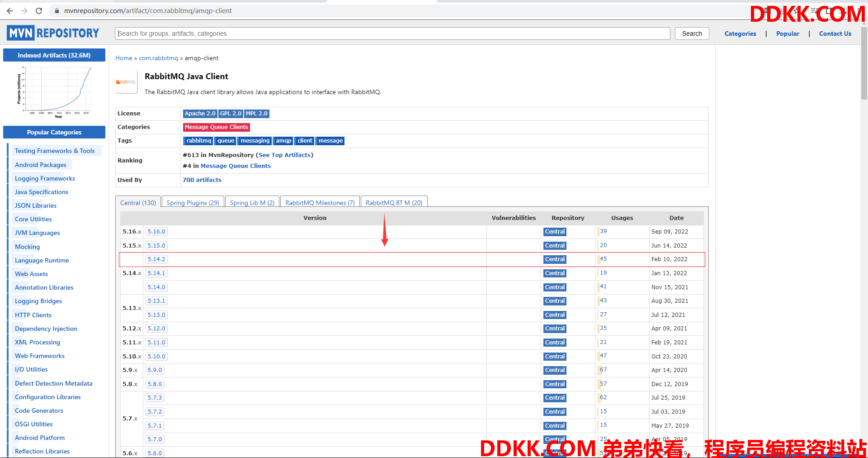
Task: Click the URL in the address bar
Action: coord(148,11)
